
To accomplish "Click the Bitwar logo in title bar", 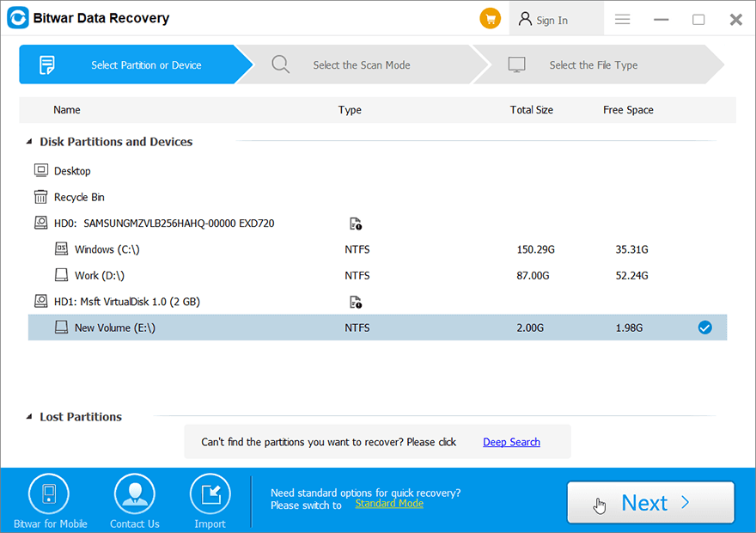I will (x=17, y=18).
